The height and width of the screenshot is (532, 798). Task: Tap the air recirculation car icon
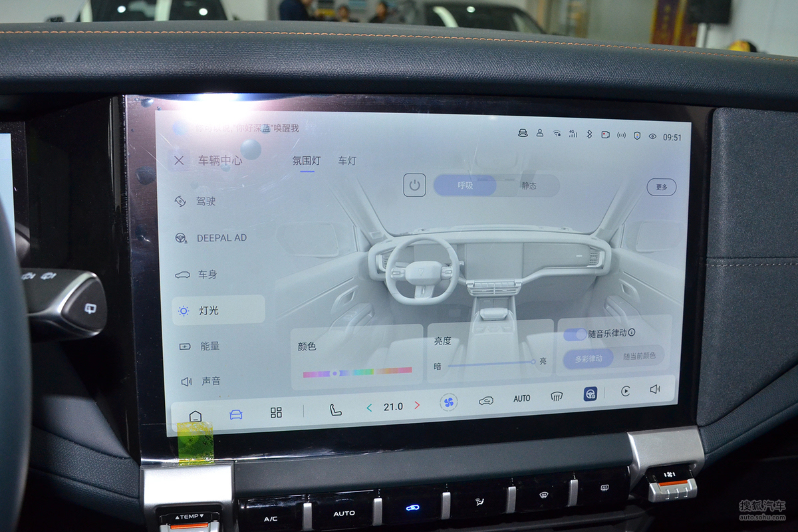coord(486,400)
